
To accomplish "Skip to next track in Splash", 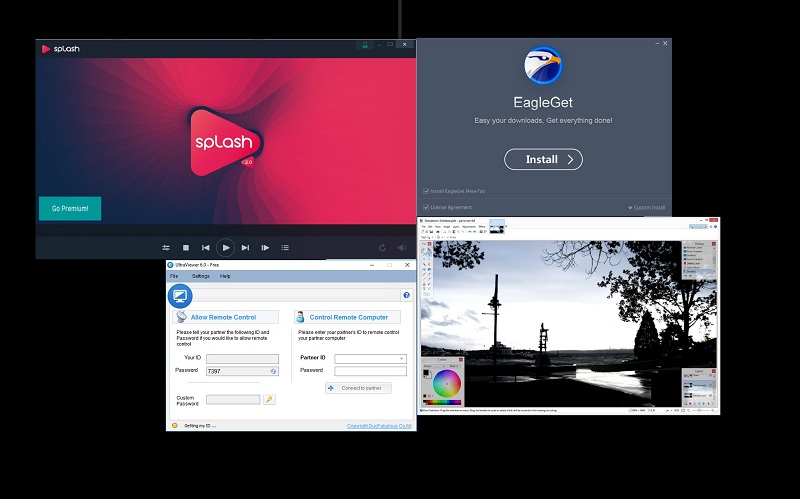I will point(245,247).
